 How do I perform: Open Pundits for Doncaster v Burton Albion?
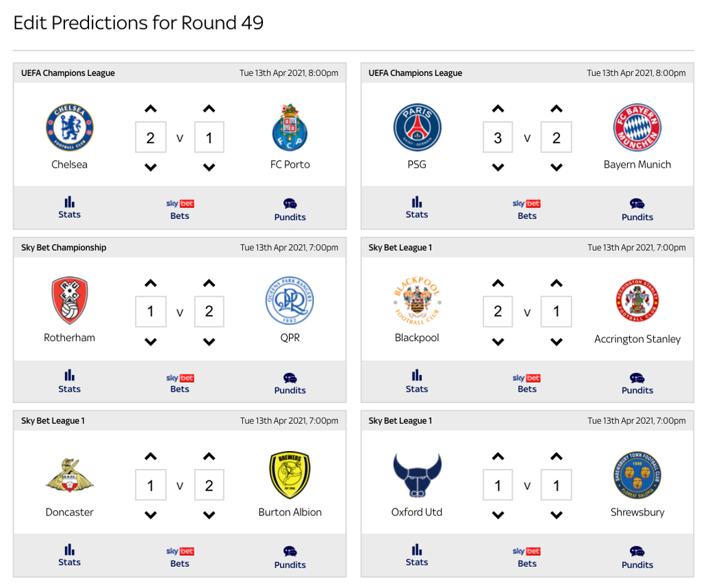(290, 558)
